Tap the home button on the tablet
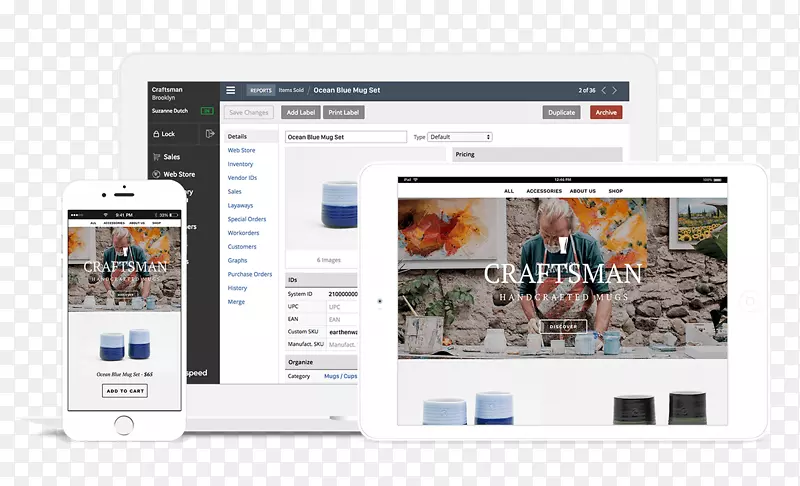The width and height of the screenshot is (800, 486). 749,301
